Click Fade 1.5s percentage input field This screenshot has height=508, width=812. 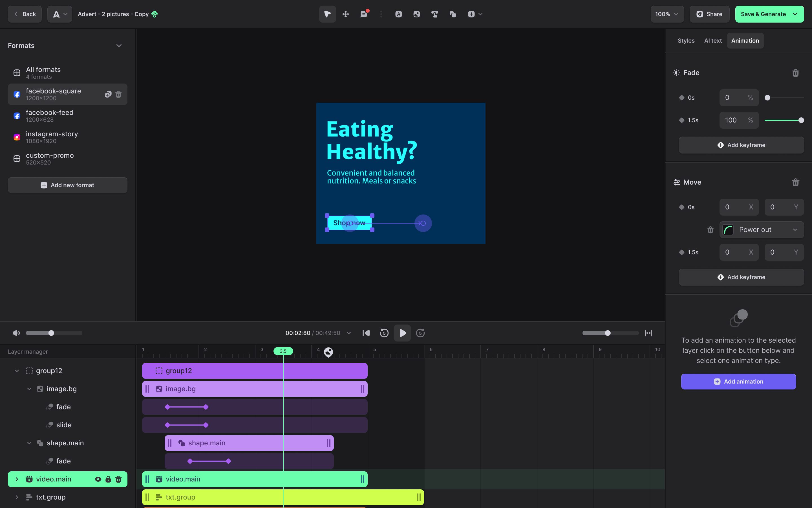pyautogui.click(x=739, y=120)
